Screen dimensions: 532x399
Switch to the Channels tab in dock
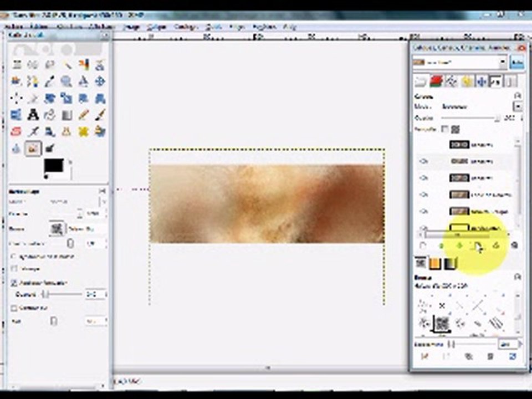pyautogui.click(x=436, y=81)
